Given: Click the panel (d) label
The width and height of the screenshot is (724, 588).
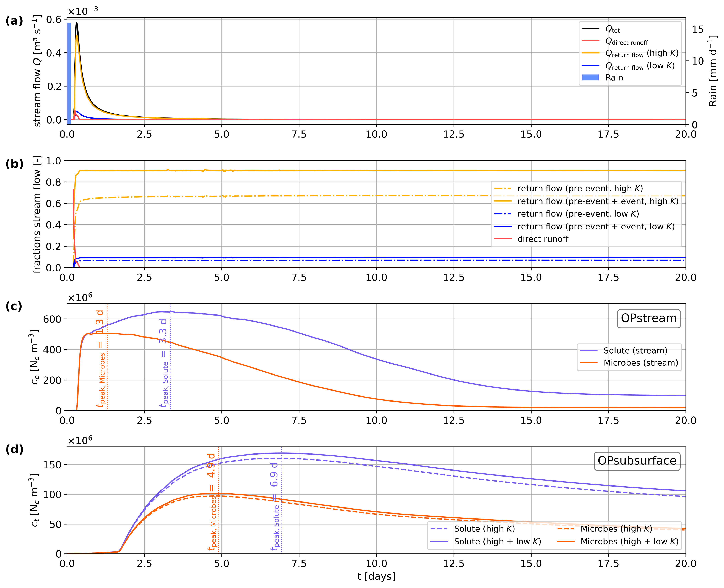Looking at the screenshot, I should pos(14,450).
